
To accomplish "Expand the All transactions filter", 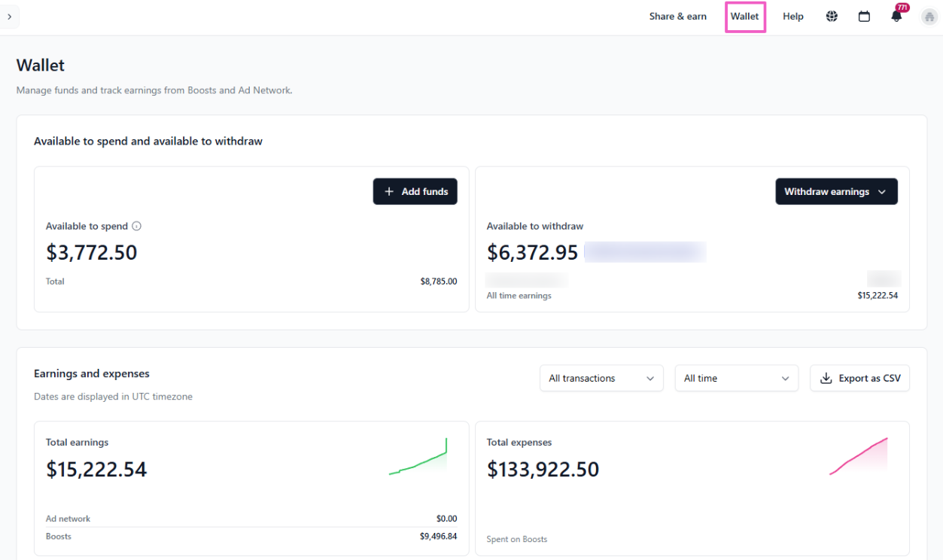I will click(601, 378).
